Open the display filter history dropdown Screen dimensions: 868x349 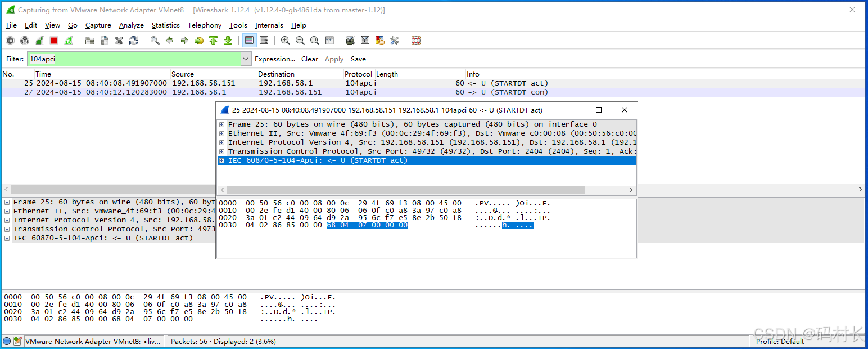(246, 59)
